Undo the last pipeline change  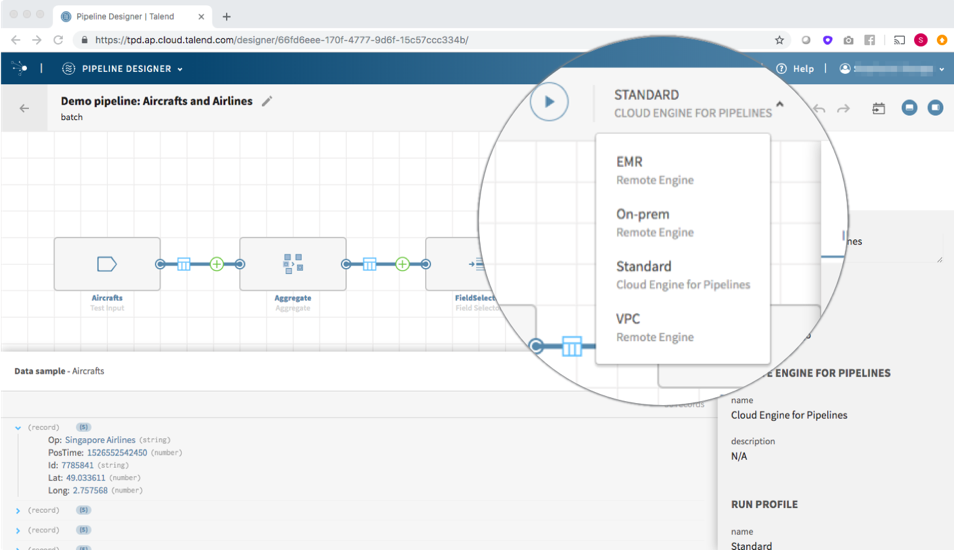[820, 109]
